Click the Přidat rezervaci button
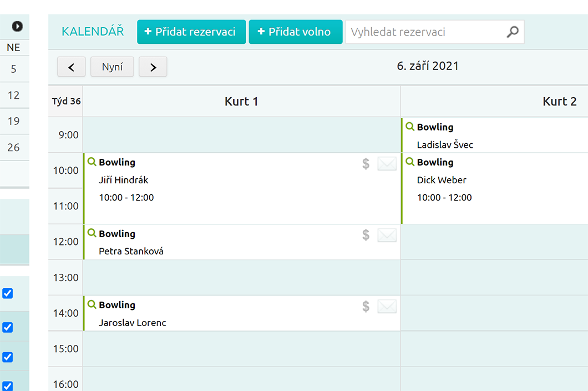This screenshot has width=588, height=391. (x=191, y=32)
